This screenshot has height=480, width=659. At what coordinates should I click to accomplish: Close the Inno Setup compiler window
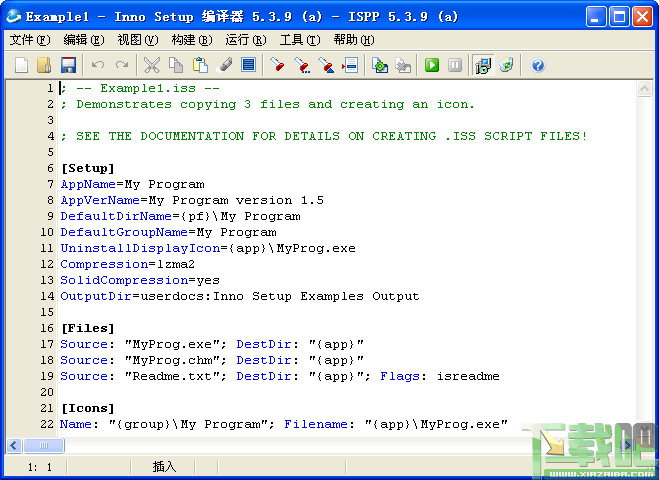(x=643, y=17)
